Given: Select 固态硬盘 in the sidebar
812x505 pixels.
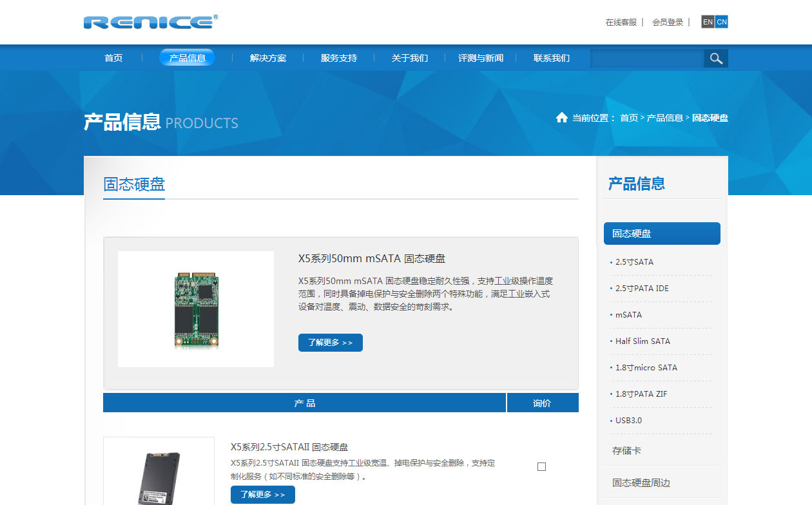Looking at the screenshot, I should pyautogui.click(x=662, y=233).
